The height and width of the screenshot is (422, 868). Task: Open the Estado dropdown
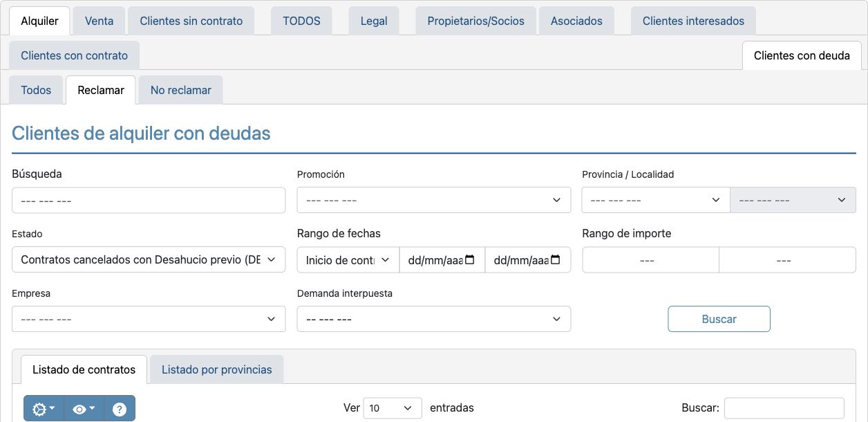click(x=149, y=259)
